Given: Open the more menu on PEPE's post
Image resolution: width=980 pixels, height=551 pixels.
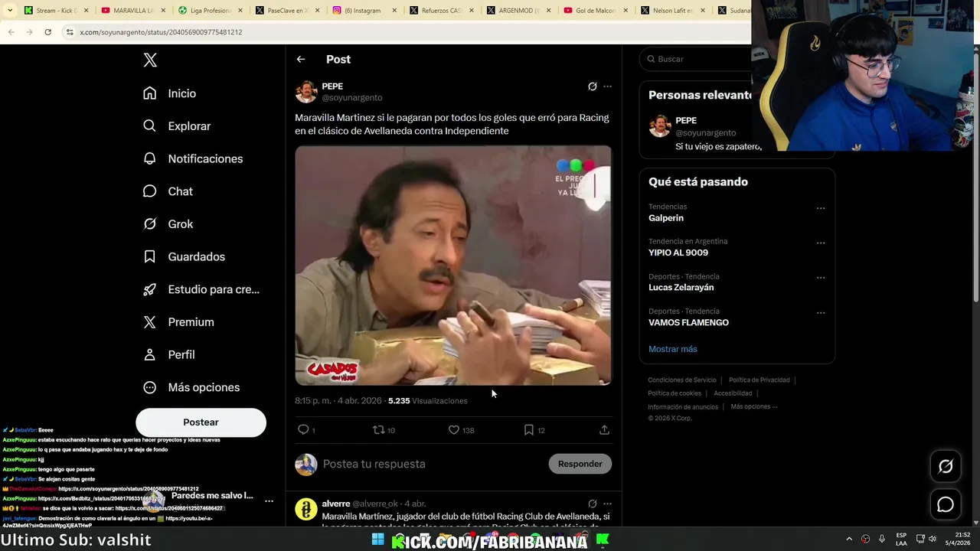Looking at the screenshot, I should point(607,86).
